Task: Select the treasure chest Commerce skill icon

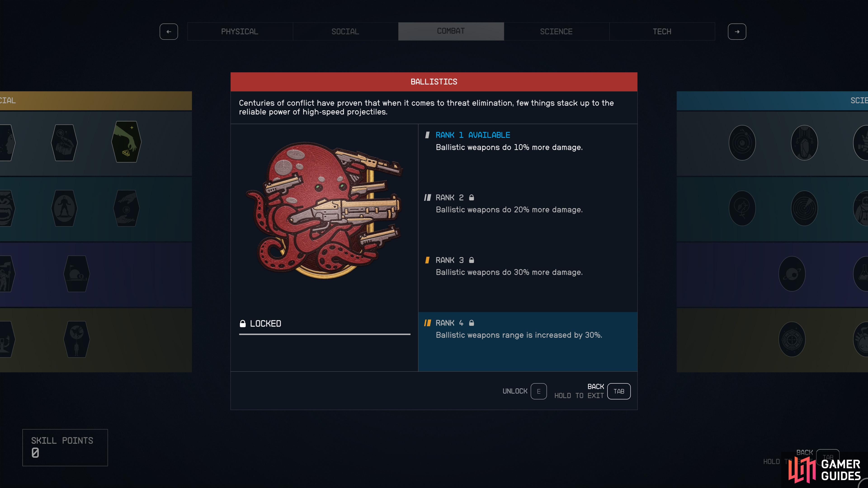Action: pyautogui.click(x=64, y=143)
